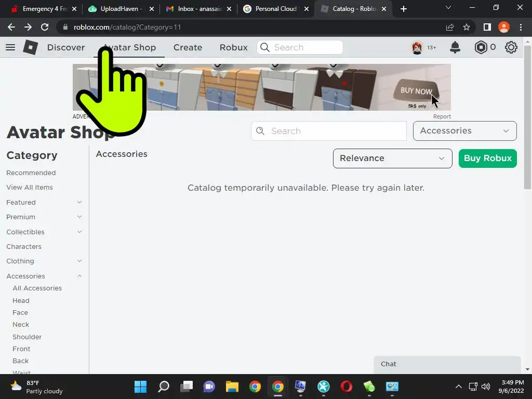This screenshot has width=532, height=399.
Task: Open Task View on taskbar
Action: tap(187, 387)
